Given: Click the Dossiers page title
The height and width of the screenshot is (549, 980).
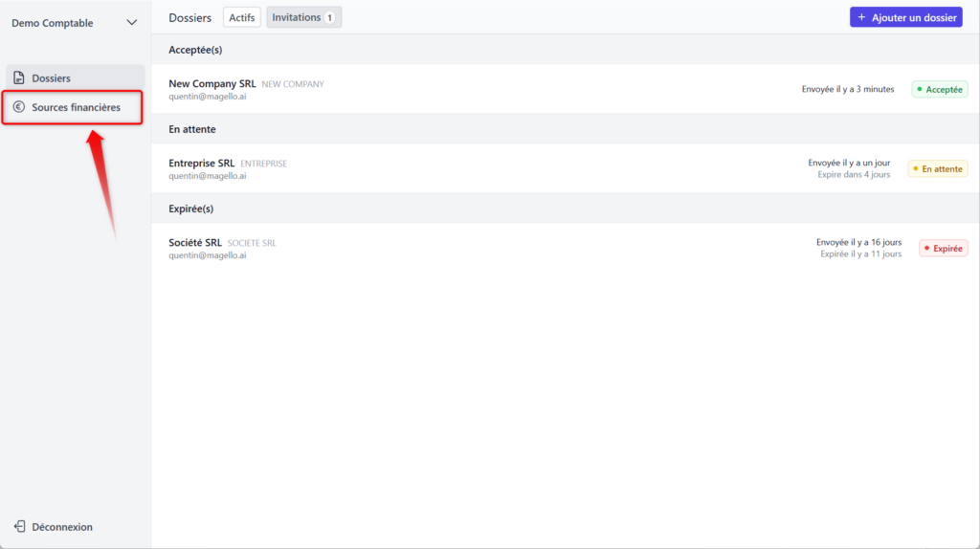Looking at the screenshot, I should tap(189, 18).
